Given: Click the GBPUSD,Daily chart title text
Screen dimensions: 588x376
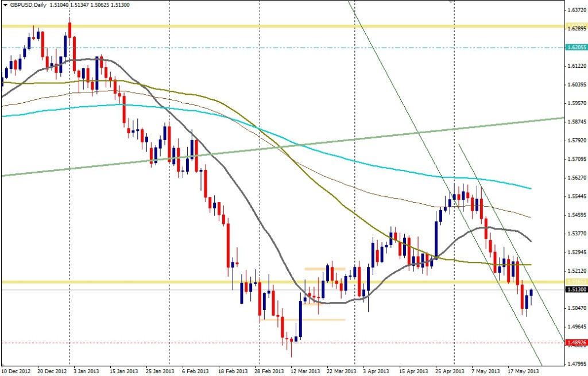Looking at the screenshot, I should [29, 5].
